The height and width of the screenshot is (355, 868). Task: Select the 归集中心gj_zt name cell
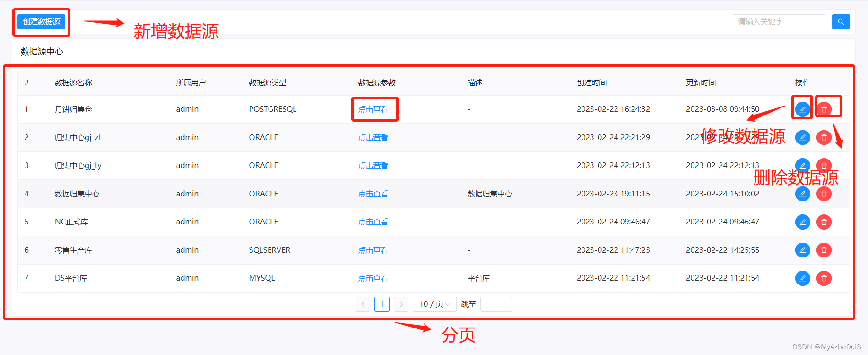[x=78, y=137]
